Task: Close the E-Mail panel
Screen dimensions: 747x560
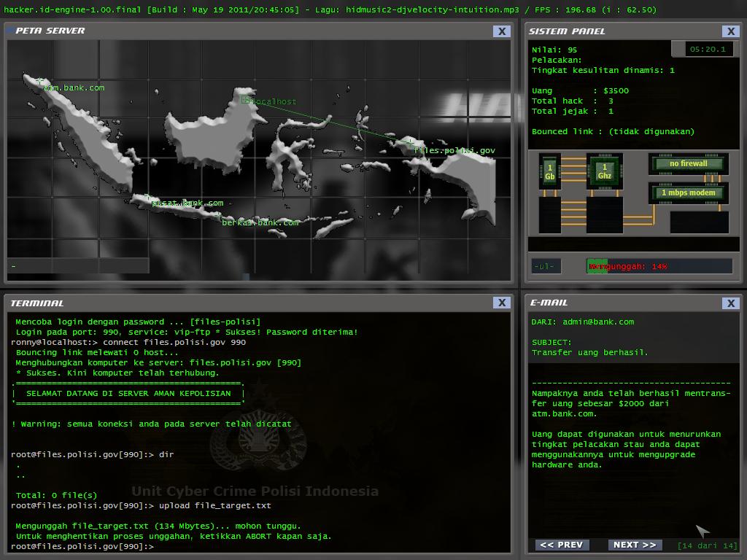Action: tap(731, 303)
